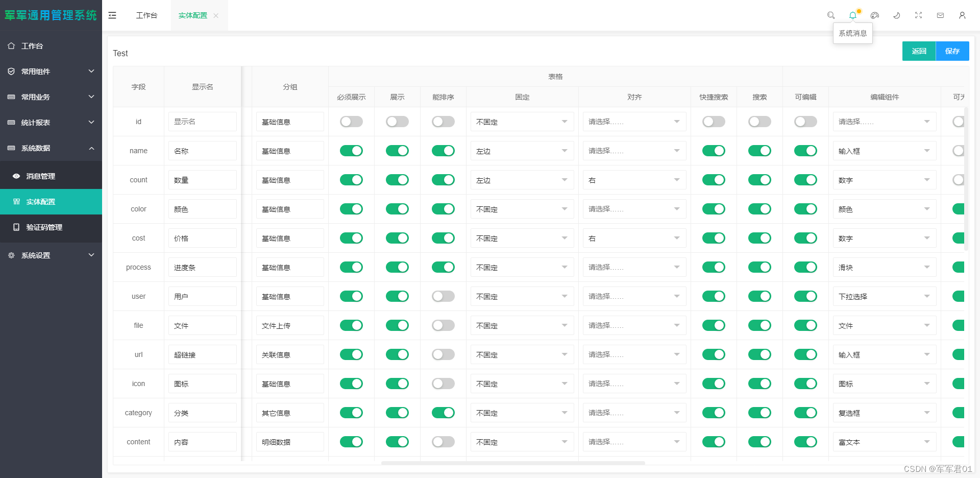Click the icon beside 系统数据

point(11,148)
